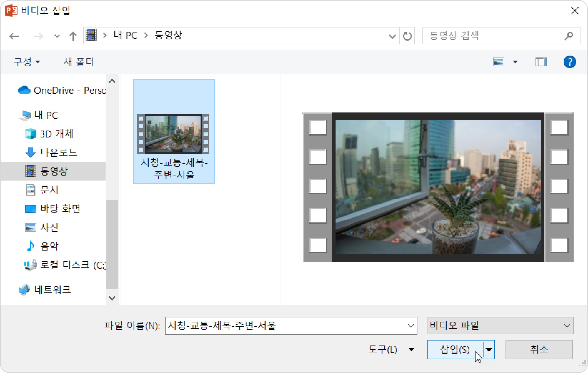Select the 시청-교통-제목-주변-서울 video thumbnail
588x373 pixels.
(x=174, y=134)
